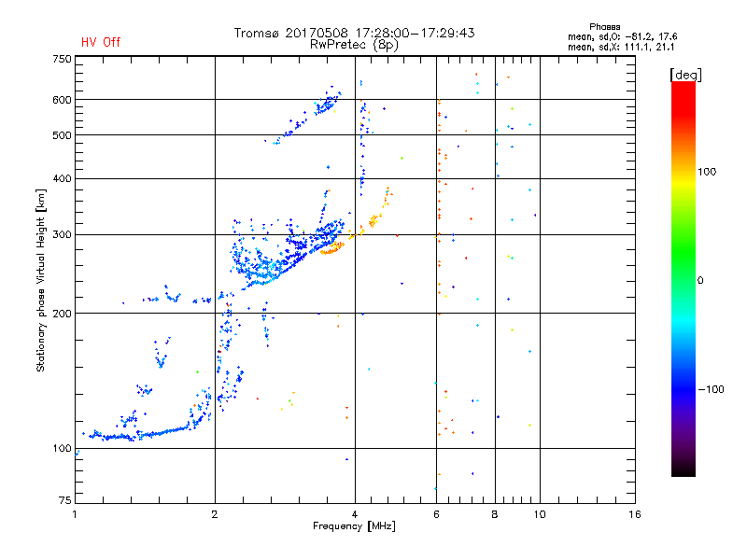The width and height of the screenshot is (747, 560).
Task: Select the 'mean, sd,X: 111.1, 21.1' line
Action: click(x=621, y=47)
